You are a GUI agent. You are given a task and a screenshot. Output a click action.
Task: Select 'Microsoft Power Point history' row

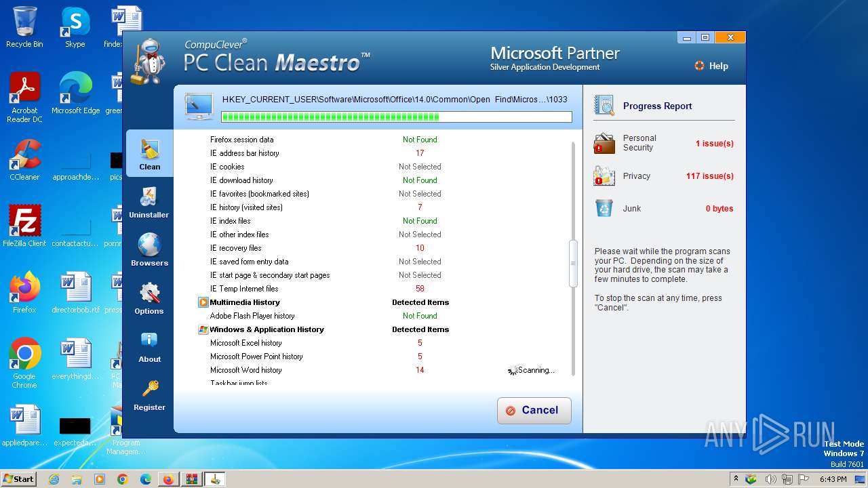[x=383, y=357]
